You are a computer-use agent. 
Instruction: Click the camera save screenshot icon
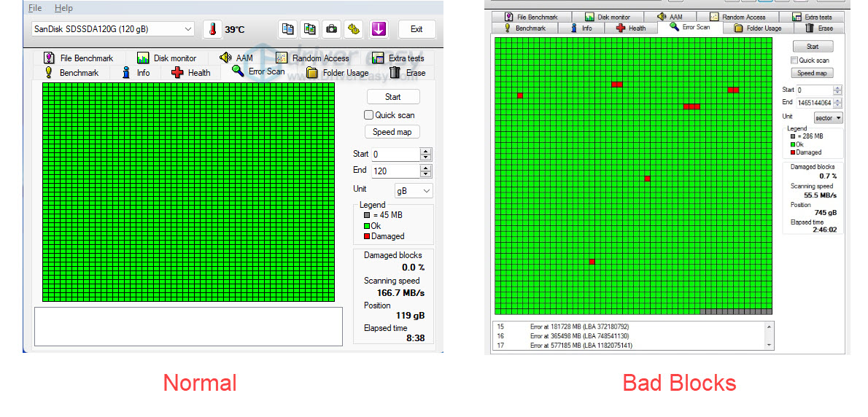click(332, 29)
